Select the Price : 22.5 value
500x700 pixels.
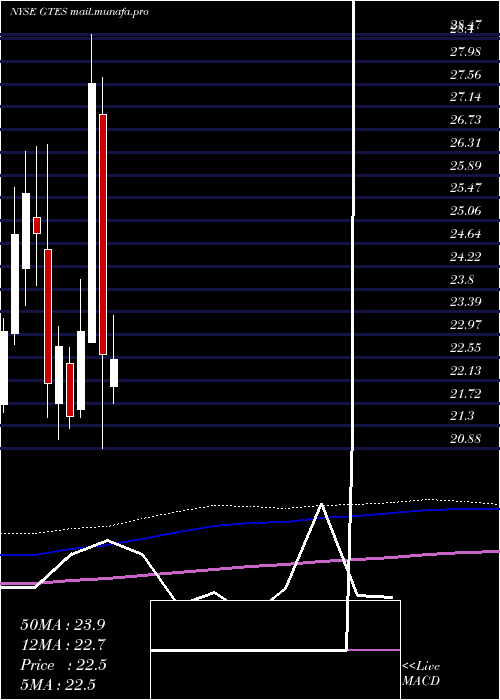(63, 665)
